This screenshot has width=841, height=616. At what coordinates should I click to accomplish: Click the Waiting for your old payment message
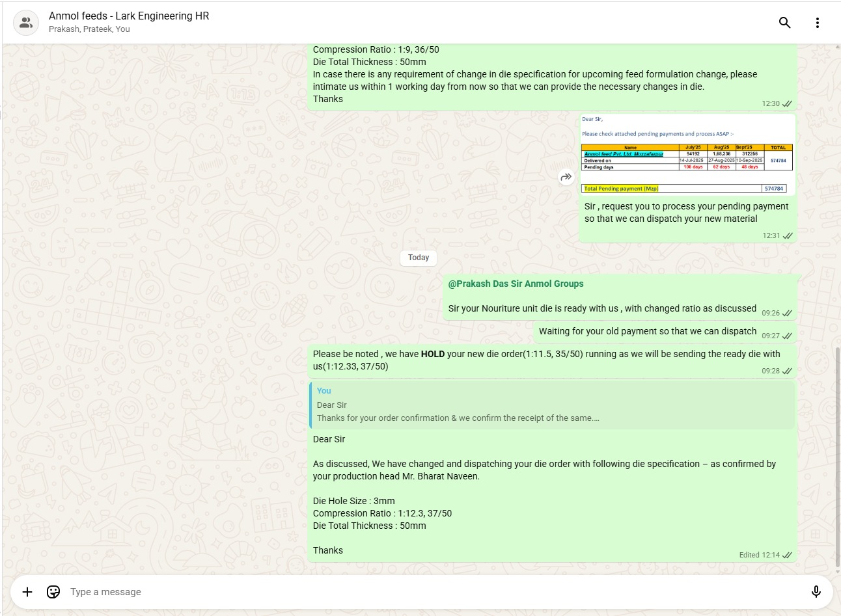(647, 331)
